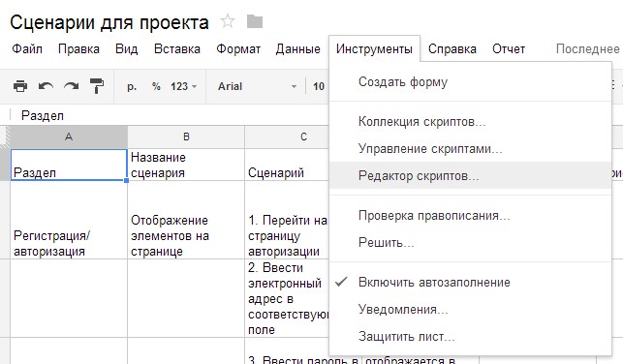
Task: Open the font size 10 dropdown
Action: click(319, 86)
